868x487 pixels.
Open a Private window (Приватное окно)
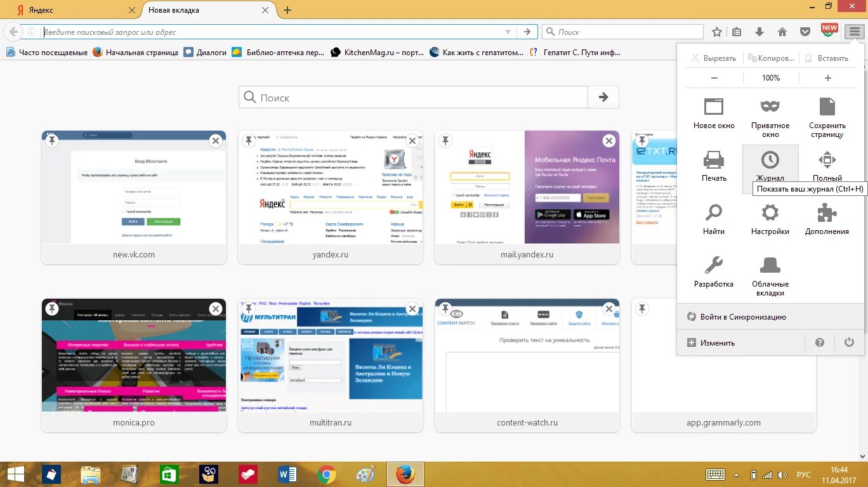pyautogui.click(x=770, y=117)
